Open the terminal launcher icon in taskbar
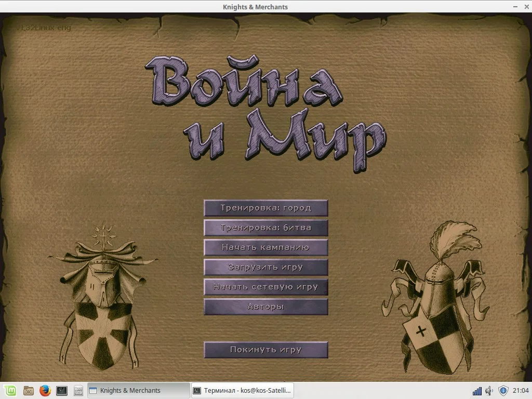Viewport: 532px width, 399px height. point(62,391)
